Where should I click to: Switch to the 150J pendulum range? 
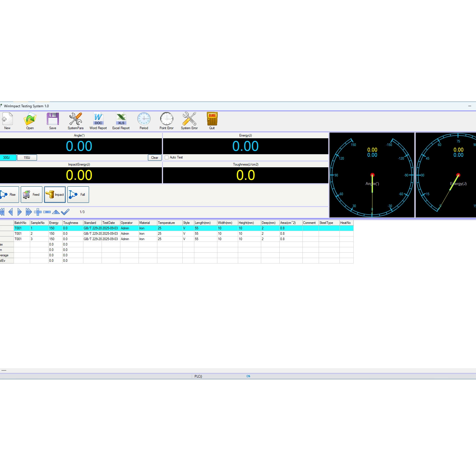[27, 158]
